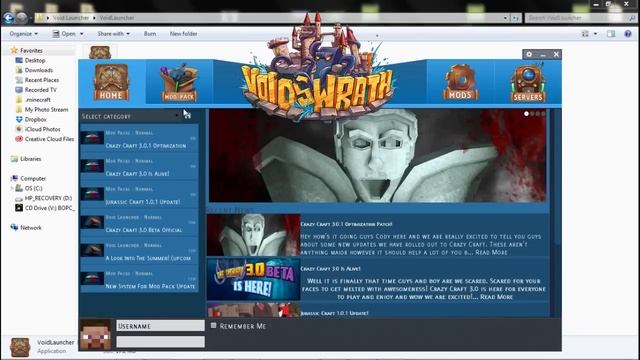Expand the Open button dropdown arrow
This screenshot has height=360, width=640.
82,34
